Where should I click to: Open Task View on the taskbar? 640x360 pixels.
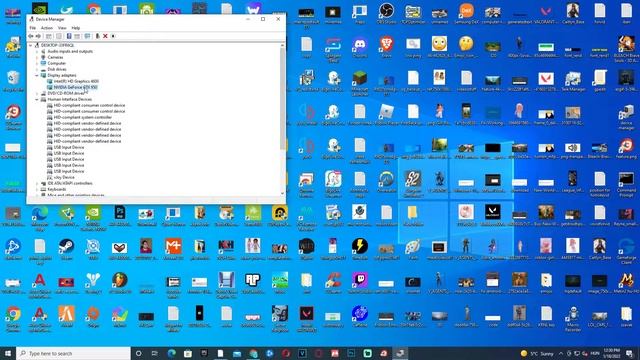coord(155,353)
